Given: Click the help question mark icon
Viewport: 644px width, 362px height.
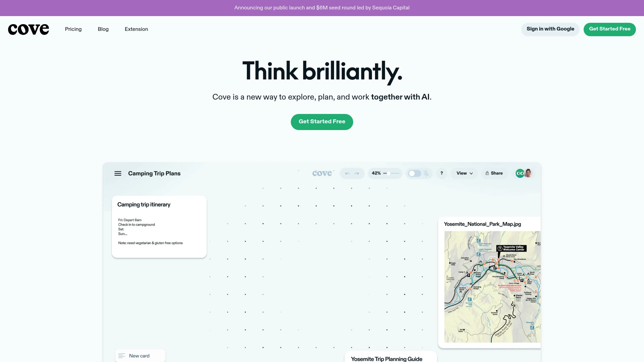Looking at the screenshot, I should click(x=442, y=173).
